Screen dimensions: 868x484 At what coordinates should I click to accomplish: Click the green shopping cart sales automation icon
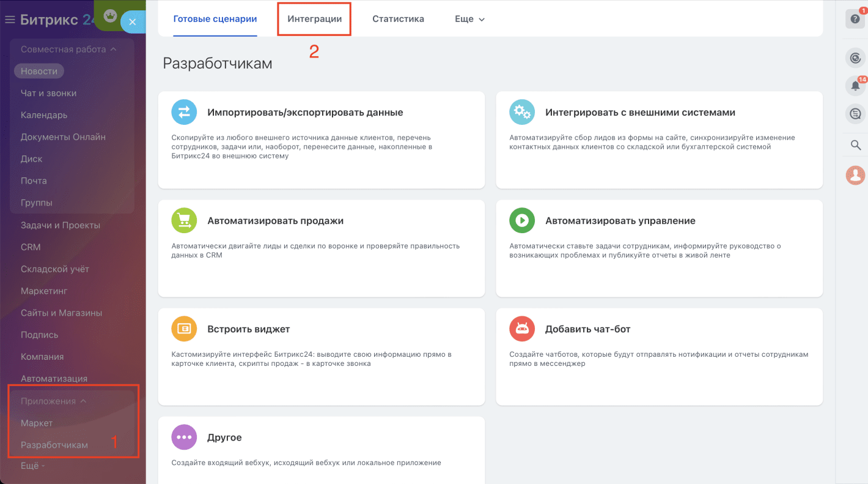184,220
